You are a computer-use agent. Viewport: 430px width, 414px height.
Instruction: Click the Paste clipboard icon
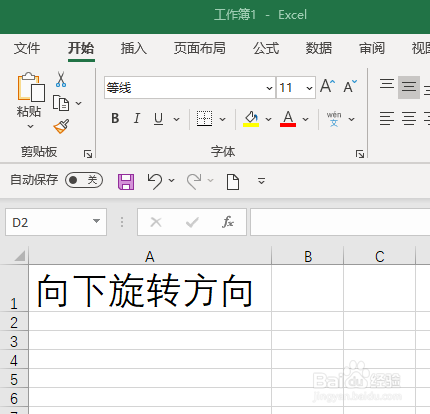pos(31,87)
